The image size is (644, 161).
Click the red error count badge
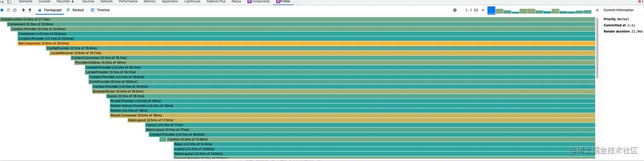point(640,2)
